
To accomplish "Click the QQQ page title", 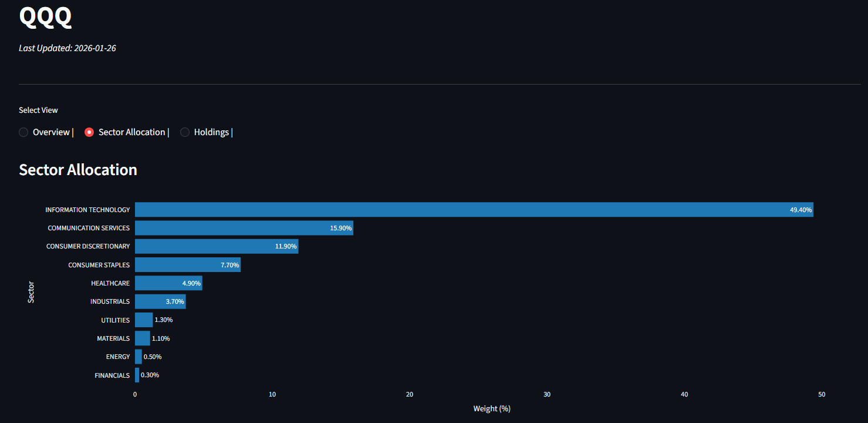I will 45,18.
